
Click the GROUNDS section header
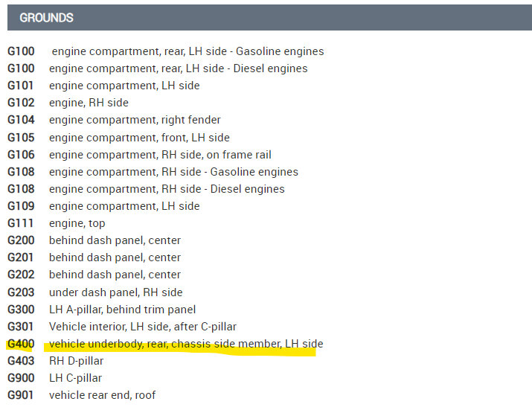(x=46, y=17)
